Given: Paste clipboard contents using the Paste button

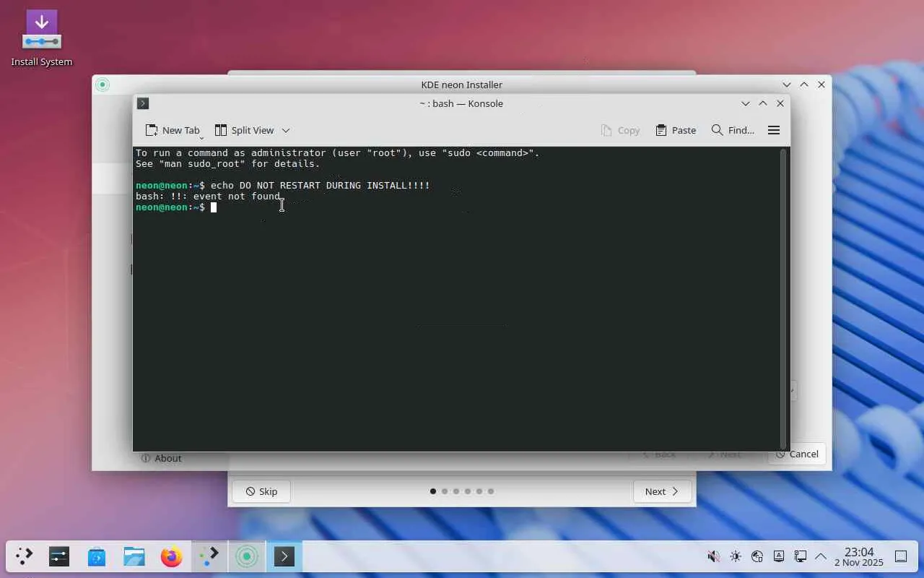Looking at the screenshot, I should coord(676,130).
